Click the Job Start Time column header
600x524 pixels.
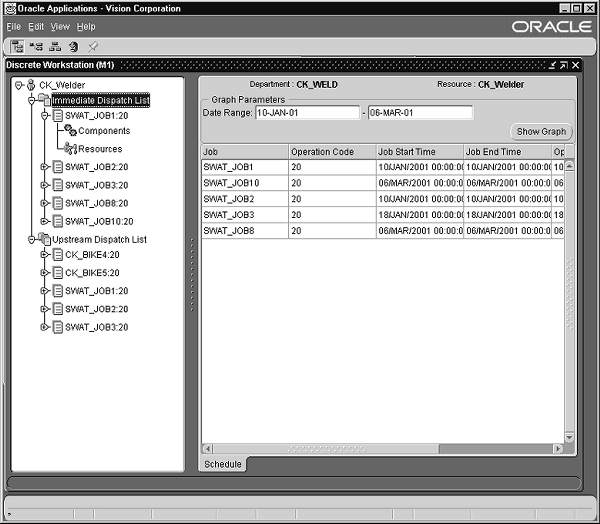tap(420, 152)
